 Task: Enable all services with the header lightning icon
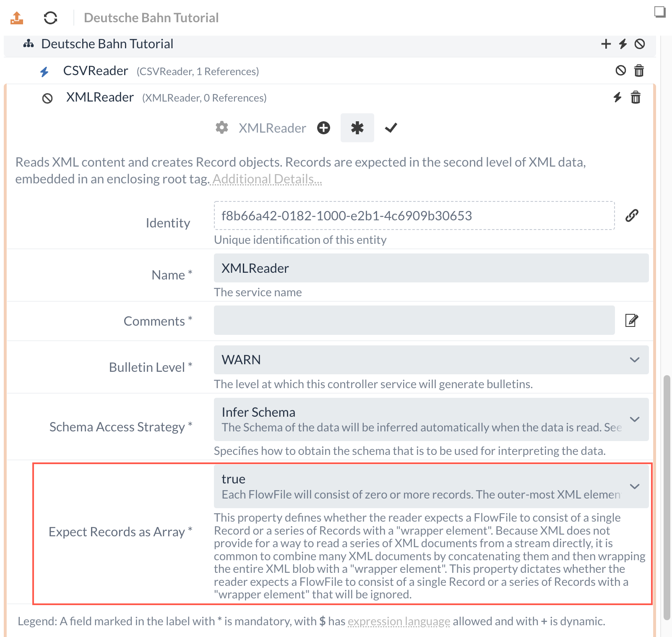tap(623, 44)
